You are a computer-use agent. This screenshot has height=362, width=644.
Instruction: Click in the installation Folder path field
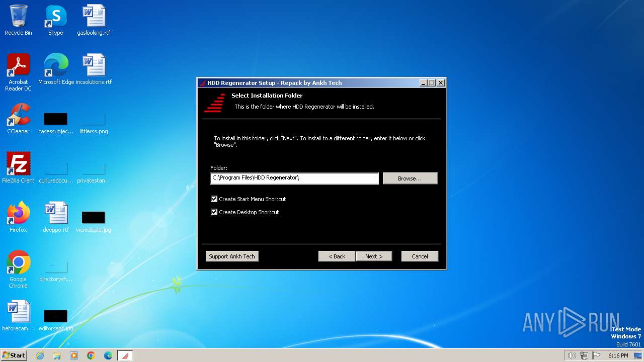pyautogui.click(x=294, y=178)
